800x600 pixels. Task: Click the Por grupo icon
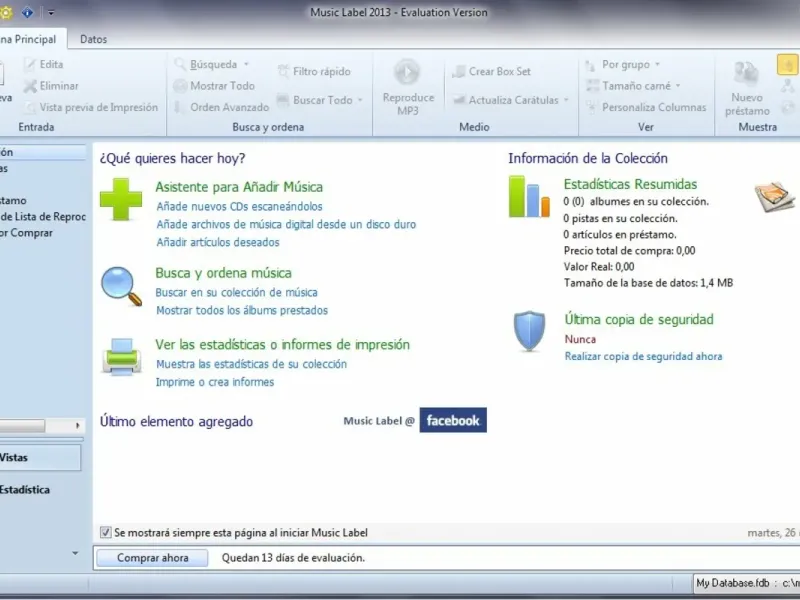(591, 65)
